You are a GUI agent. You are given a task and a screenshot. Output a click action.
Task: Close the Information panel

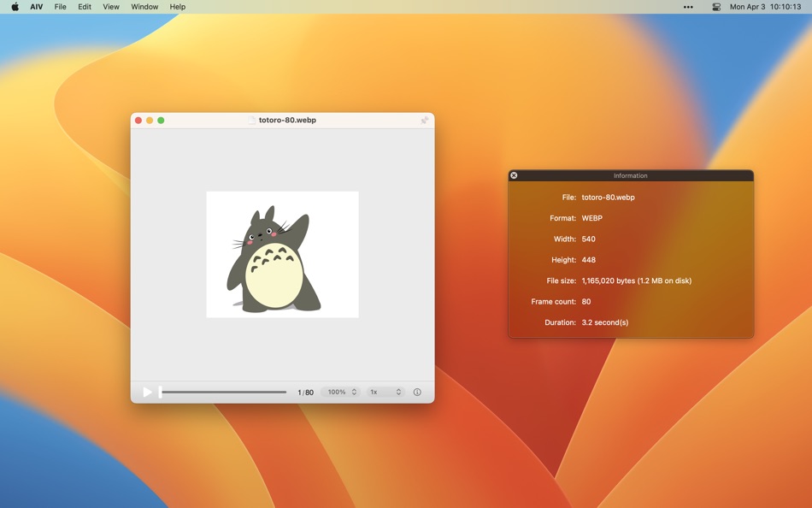click(514, 175)
